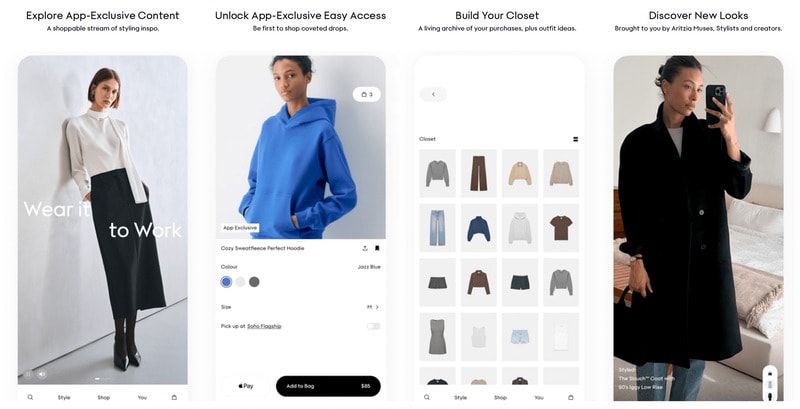The width and height of the screenshot is (800, 409).
Task: Open search below the Wear it to Work video
Action: 30,397
